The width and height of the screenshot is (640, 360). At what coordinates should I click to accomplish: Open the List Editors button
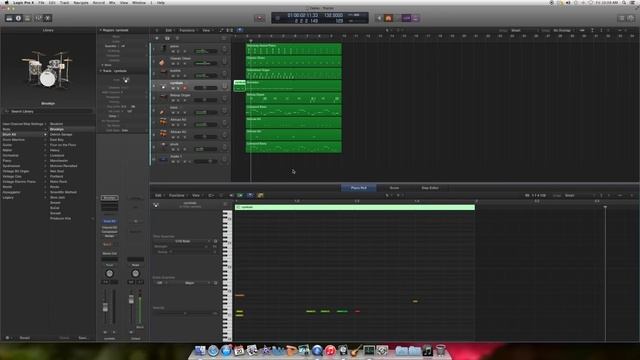pos(622,18)
